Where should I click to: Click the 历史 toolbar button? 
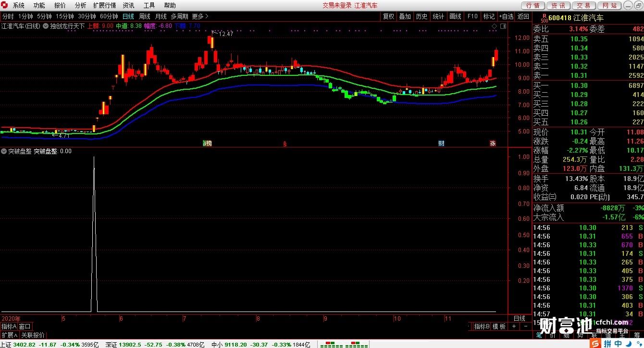point(422,16)
